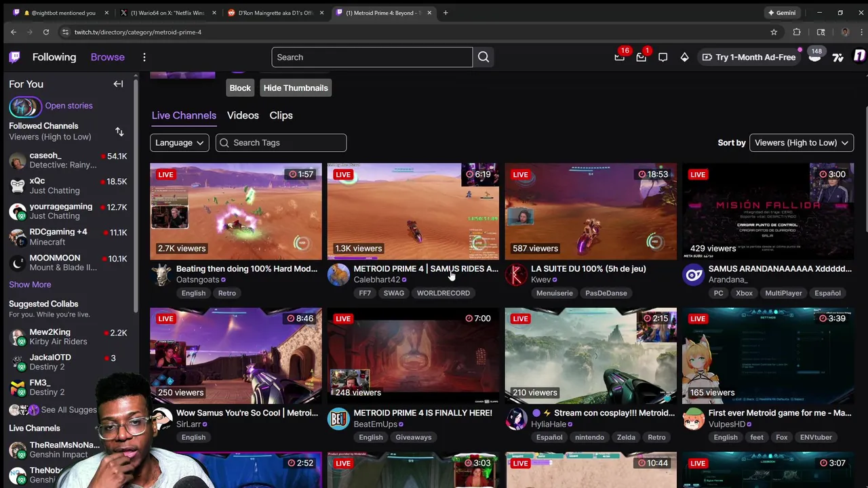The width and height of the screenshot is (868, 488).
Task: Open the 429 viewers Misión Fallida thumbnail
Action: (x=768, y=211)
